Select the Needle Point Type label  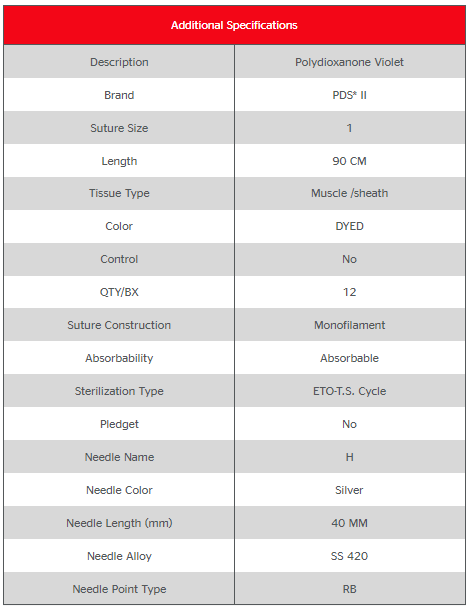click(119, 589)
